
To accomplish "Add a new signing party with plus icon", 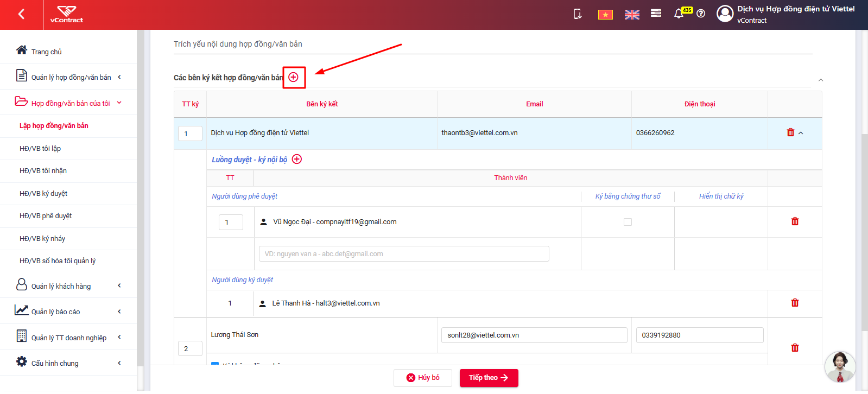I will click(x=293, y=77).
